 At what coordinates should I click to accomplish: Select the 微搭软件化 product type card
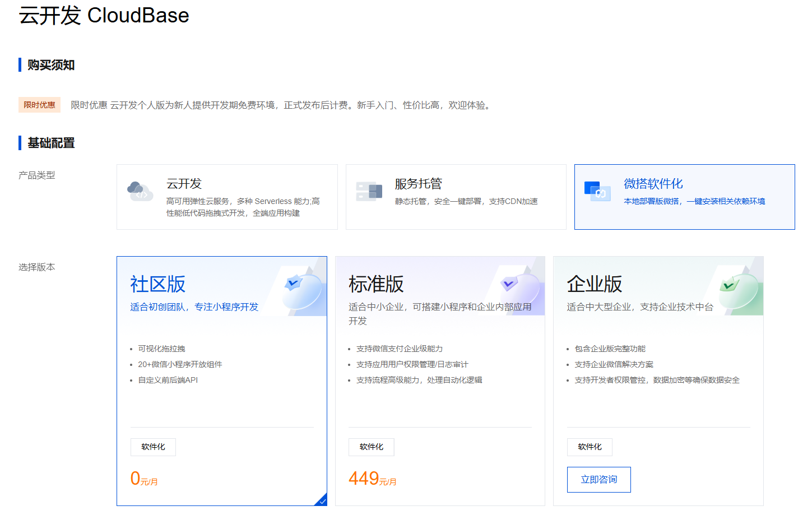(685, 197)
